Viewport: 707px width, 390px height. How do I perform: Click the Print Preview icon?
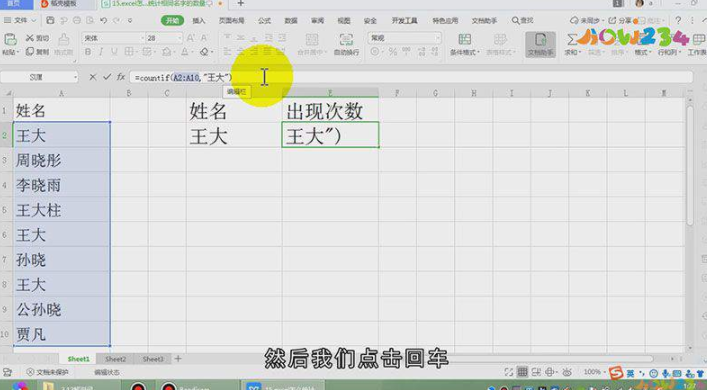(90, 21)
